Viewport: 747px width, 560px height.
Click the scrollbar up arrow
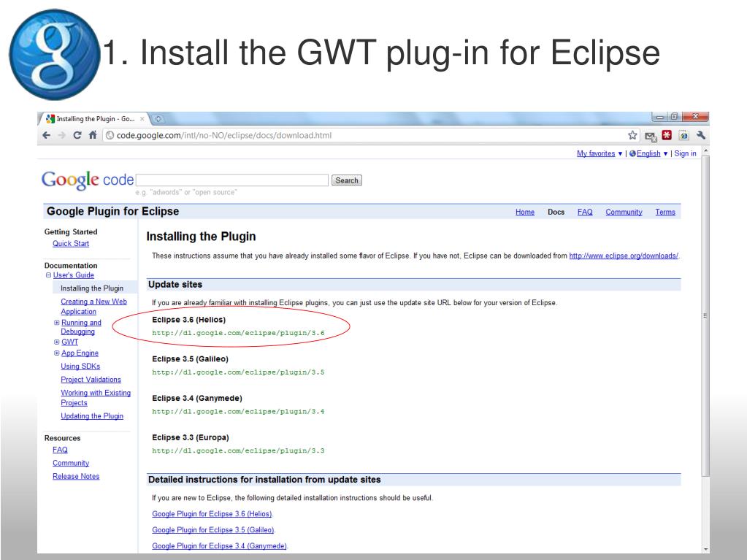click(x=705, y=151)
